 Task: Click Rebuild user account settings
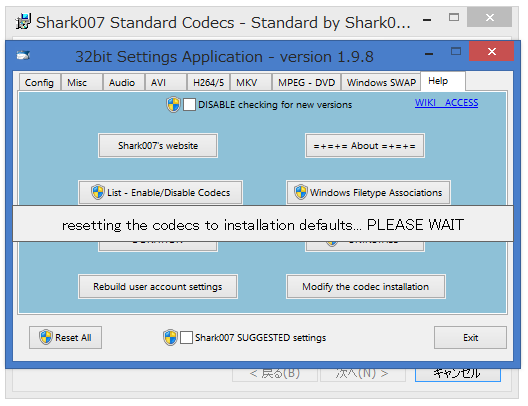158,286
